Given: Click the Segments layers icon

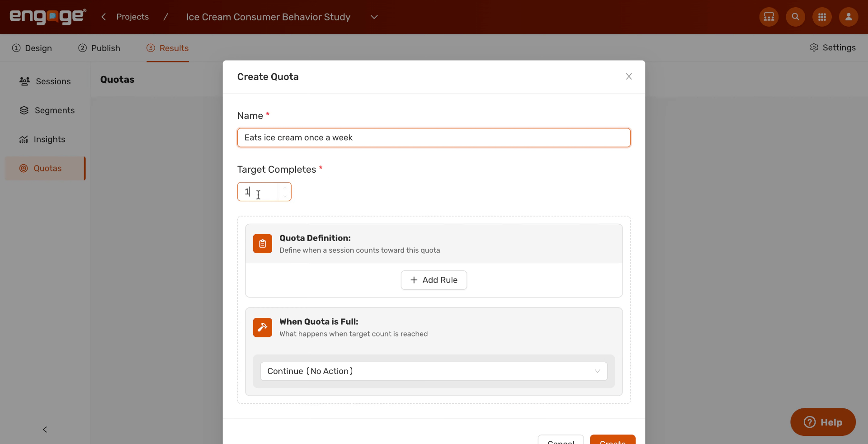Looking at the screenshot, I should coord(24,110).
